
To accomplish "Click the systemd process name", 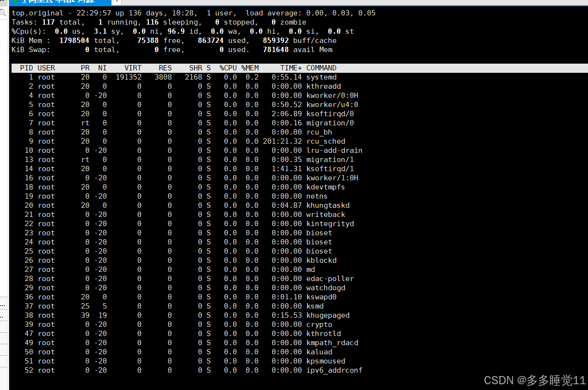I will pos(321,77).
